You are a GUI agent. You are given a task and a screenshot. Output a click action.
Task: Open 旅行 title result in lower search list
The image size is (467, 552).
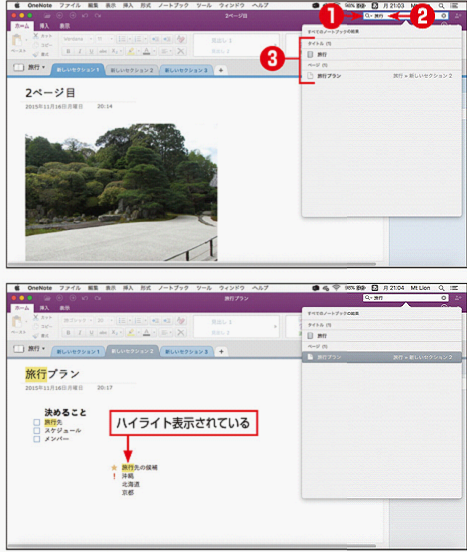coord(381,336)
